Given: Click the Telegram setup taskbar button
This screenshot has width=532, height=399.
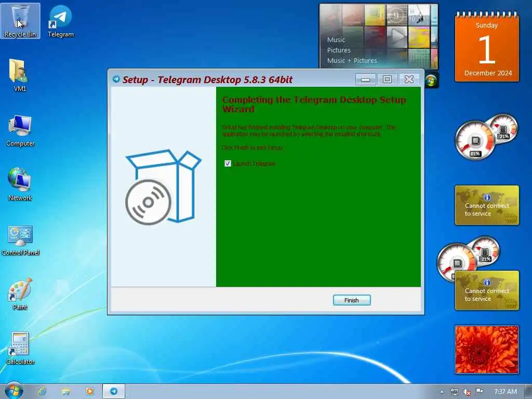Looking at the screenshot, I should pyautogui.click(x=114, y=391).
